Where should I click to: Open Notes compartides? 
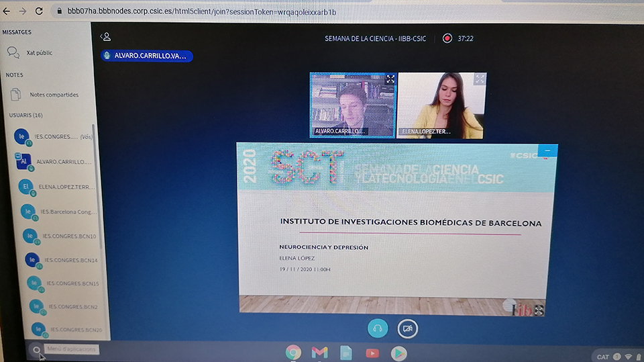pyautogui.click(x=54, y=95)
